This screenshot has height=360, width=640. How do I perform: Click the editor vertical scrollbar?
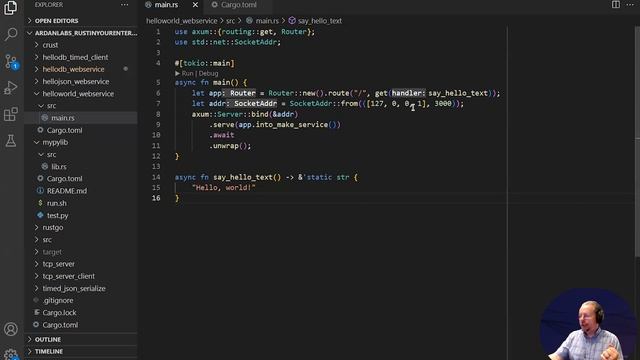click(637, 143)
